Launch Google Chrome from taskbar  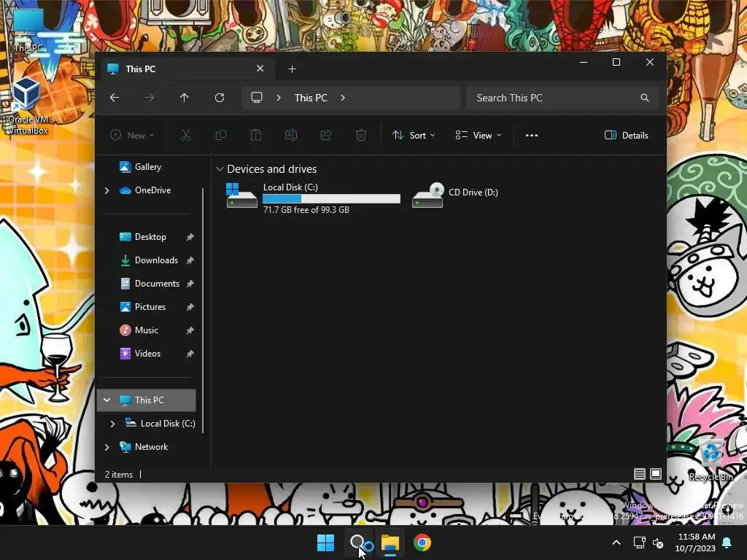click(x=422, y=542)
